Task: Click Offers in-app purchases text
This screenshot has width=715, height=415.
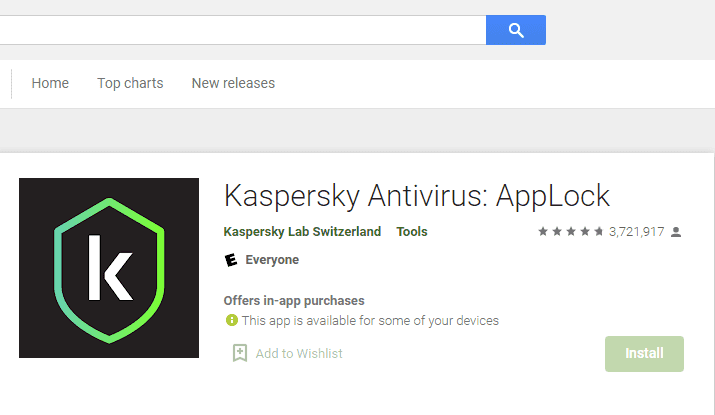Action: pos(294,301)
